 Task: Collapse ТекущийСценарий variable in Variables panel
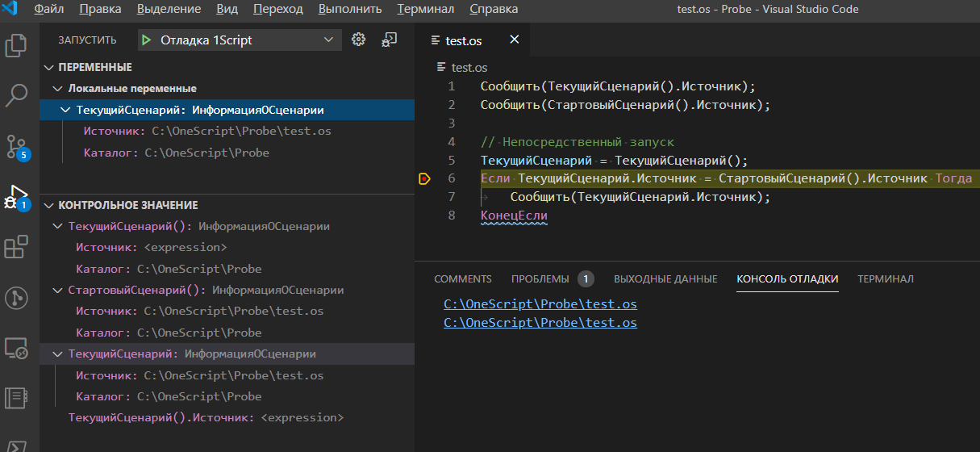[x=65, y=111]
